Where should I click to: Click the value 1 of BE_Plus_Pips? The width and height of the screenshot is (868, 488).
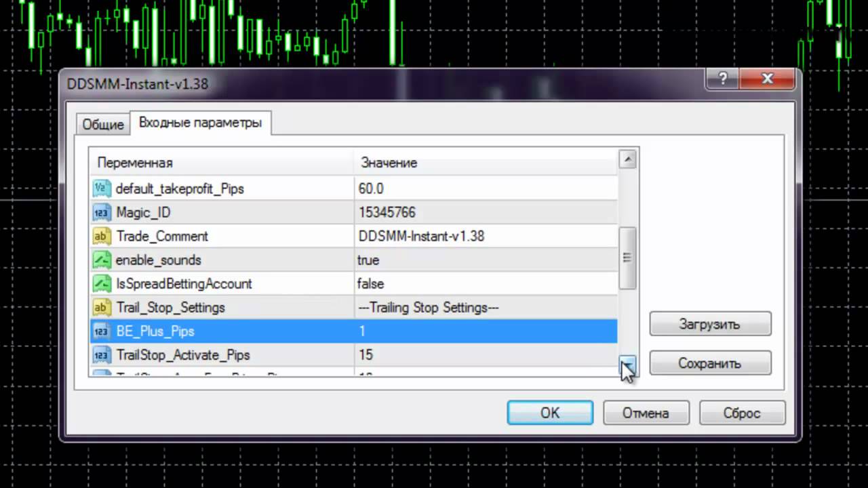coord(362,331)
